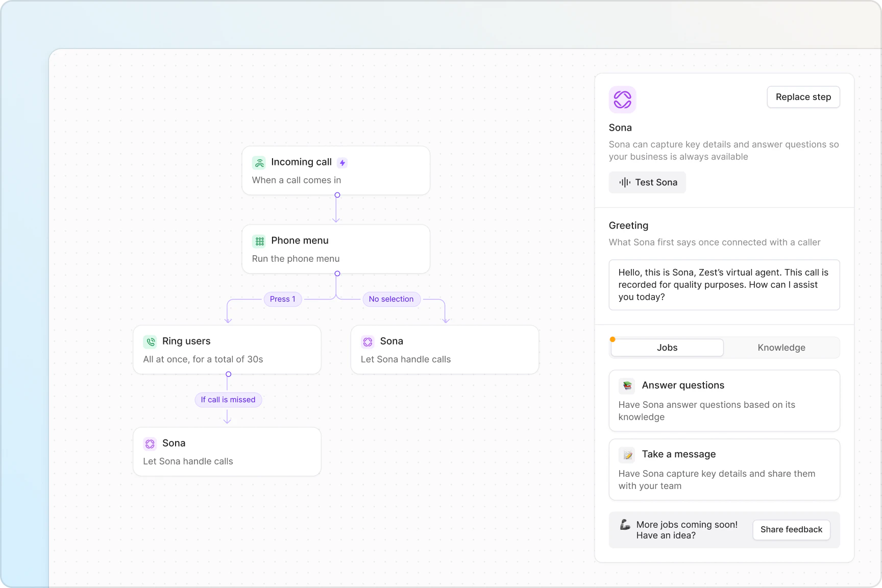
Task: Click the Sona icon on the missed-call node
Action: (150, 444)
